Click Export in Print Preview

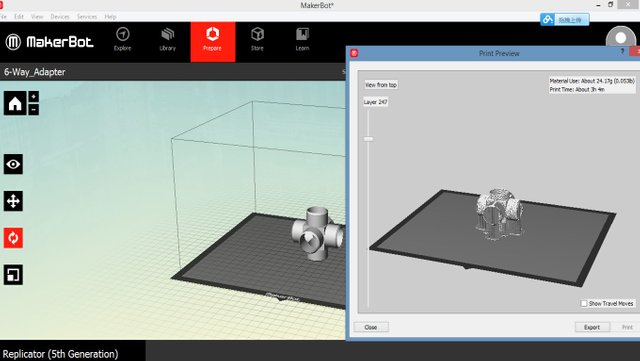tap(592, 327)
